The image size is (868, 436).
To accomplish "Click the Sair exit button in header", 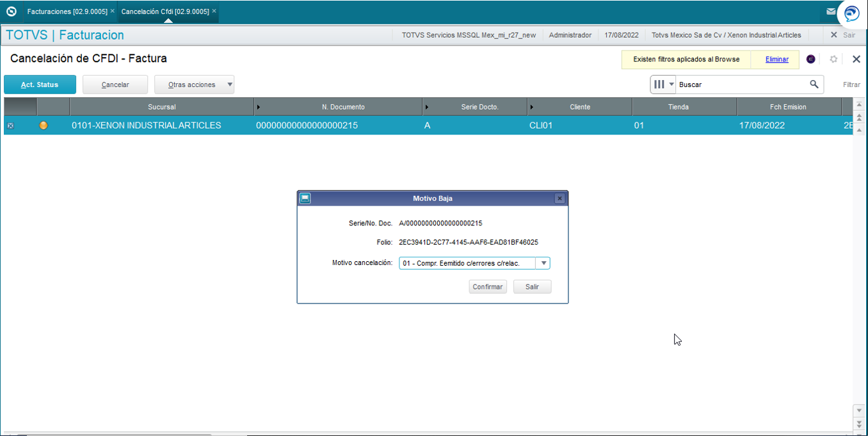I will pos(842,35).
